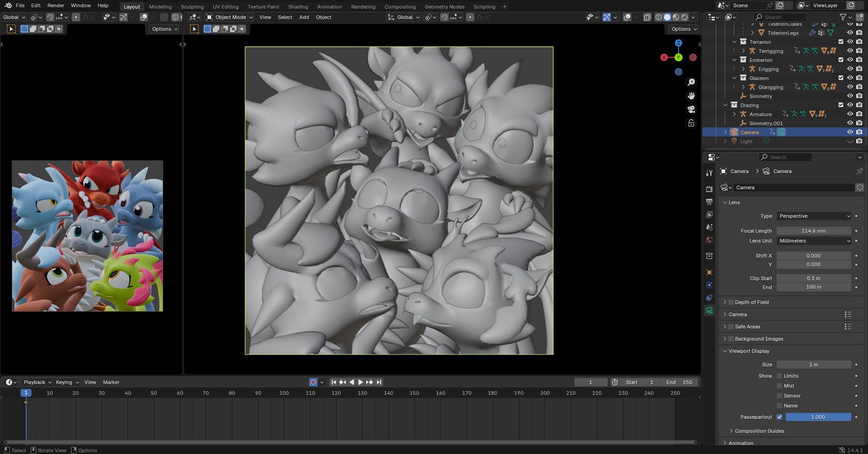The width and height of the screenshot is (868, 454).
Task: Open the View Layer properties tab
Action: click(x=709, y=215)
